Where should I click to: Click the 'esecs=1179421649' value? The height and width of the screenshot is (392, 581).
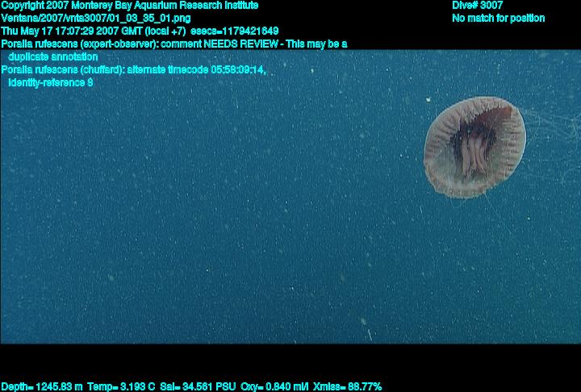coord(235,31)
